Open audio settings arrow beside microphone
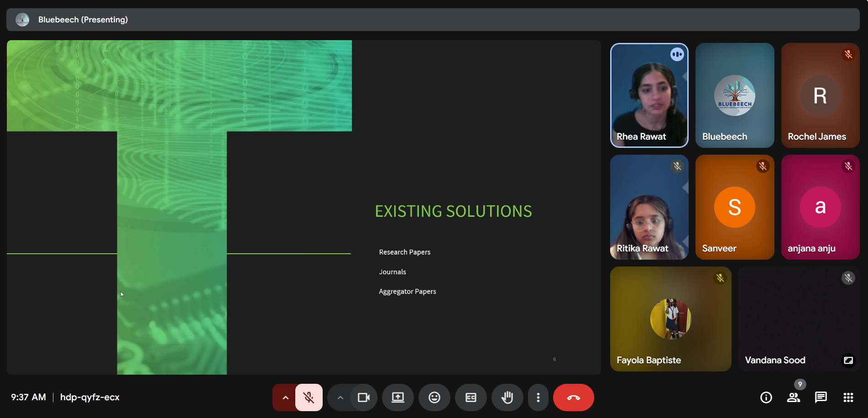Viewport: 868px width, 418px height. (x=285, y=397)
